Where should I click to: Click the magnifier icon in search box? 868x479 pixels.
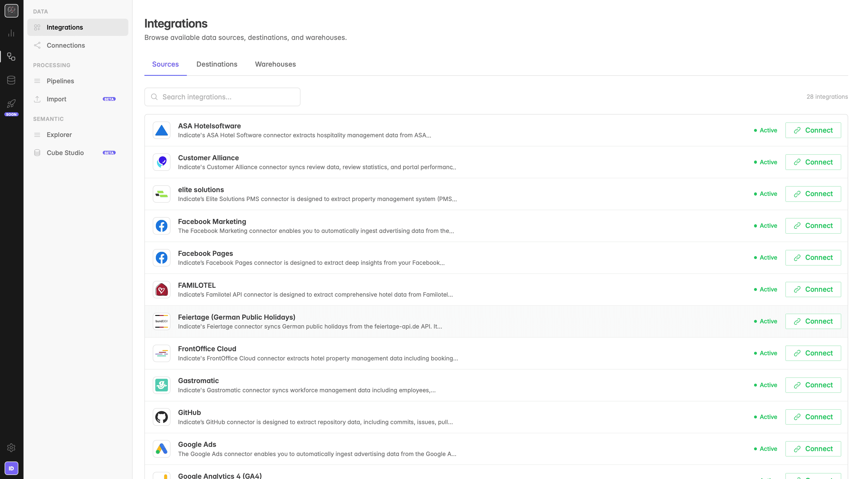(x=154, y=97)
